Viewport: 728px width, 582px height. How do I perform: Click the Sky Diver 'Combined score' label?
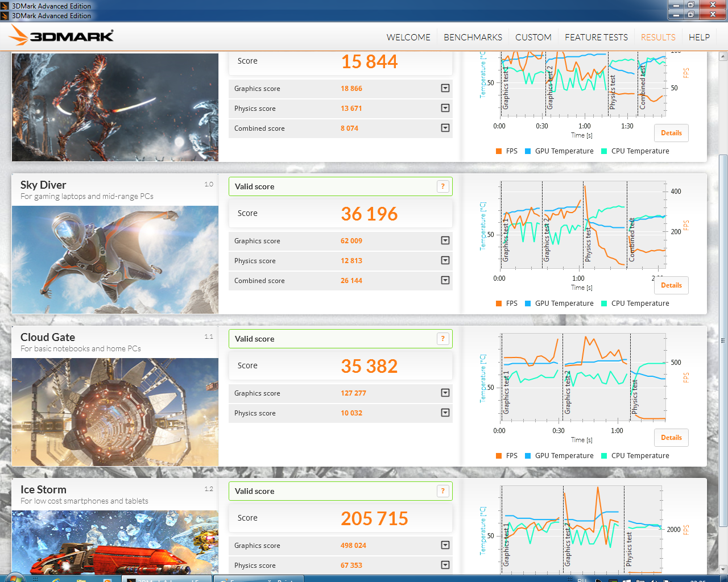[259, 281]
